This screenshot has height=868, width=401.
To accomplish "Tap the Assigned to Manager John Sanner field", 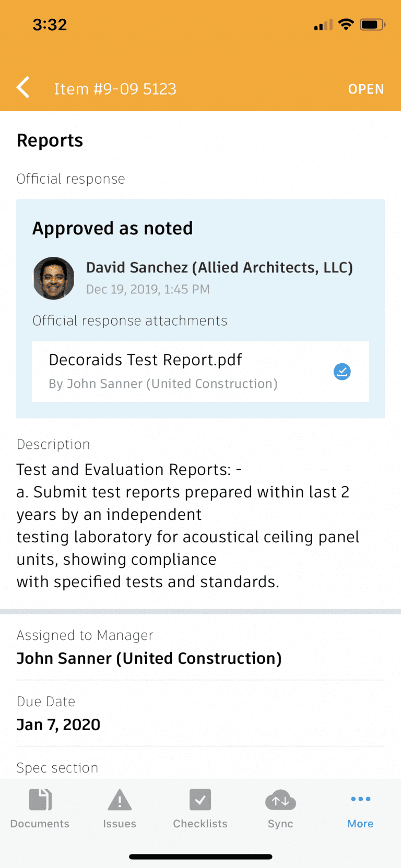I will 149,659.
